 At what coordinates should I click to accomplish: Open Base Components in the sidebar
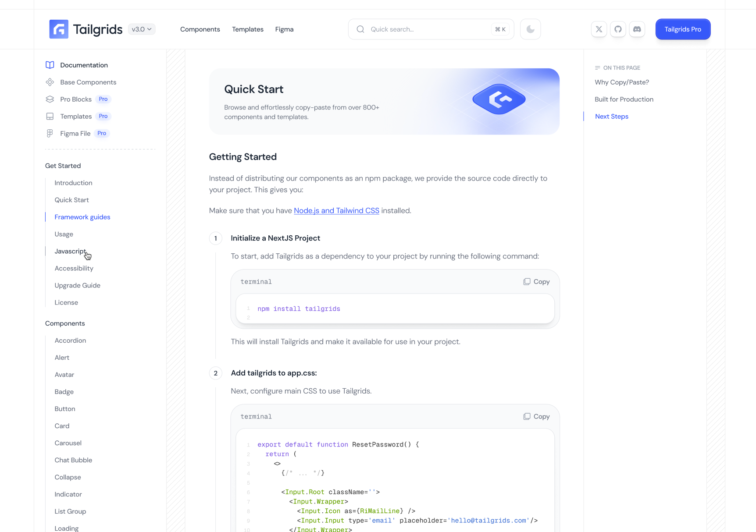[x=88, y=82]
